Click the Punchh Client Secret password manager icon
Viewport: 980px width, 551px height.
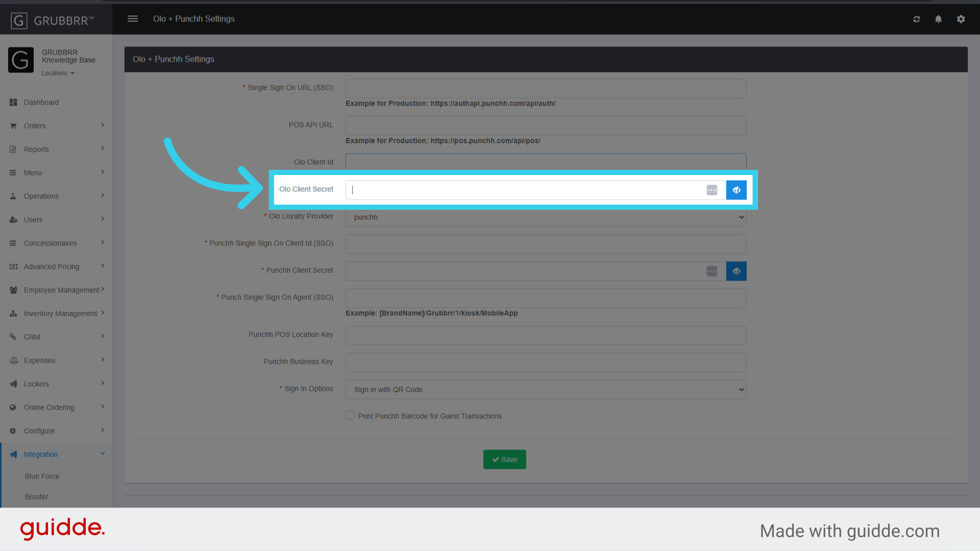712,271
